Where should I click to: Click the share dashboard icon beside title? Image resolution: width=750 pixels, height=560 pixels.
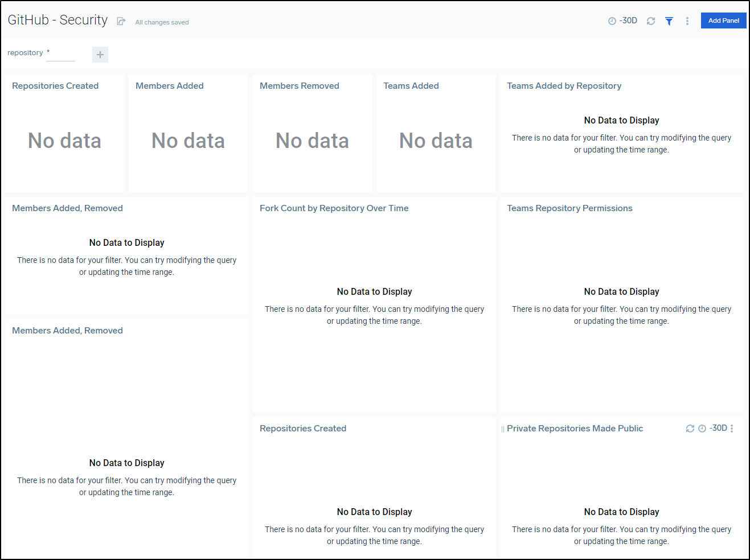[x=121, y=21]
